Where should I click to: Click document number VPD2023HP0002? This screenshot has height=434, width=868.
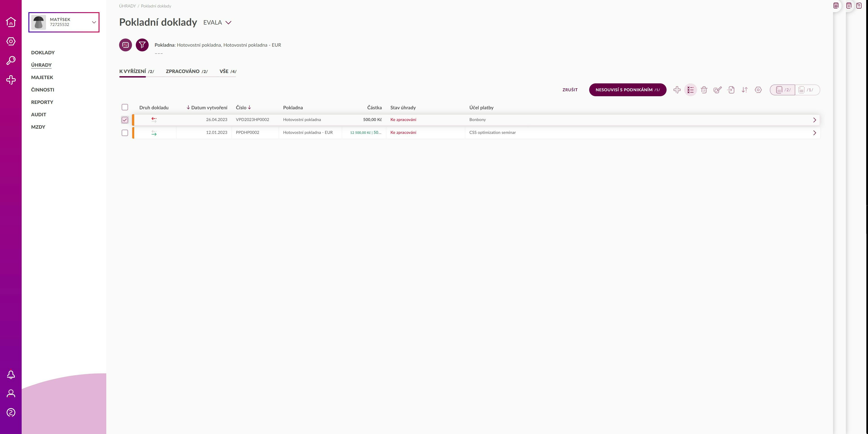pyautogui.click(x=252, y=119)
